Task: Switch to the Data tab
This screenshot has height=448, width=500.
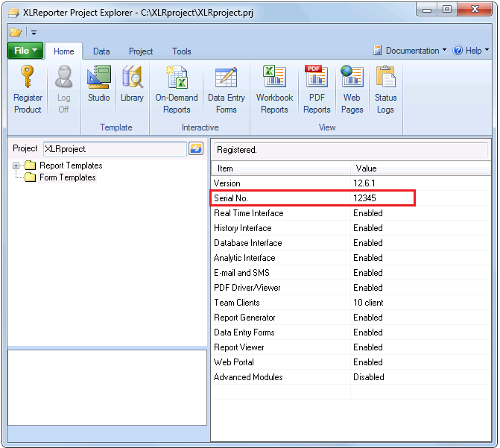Action: tap(101, 51)
